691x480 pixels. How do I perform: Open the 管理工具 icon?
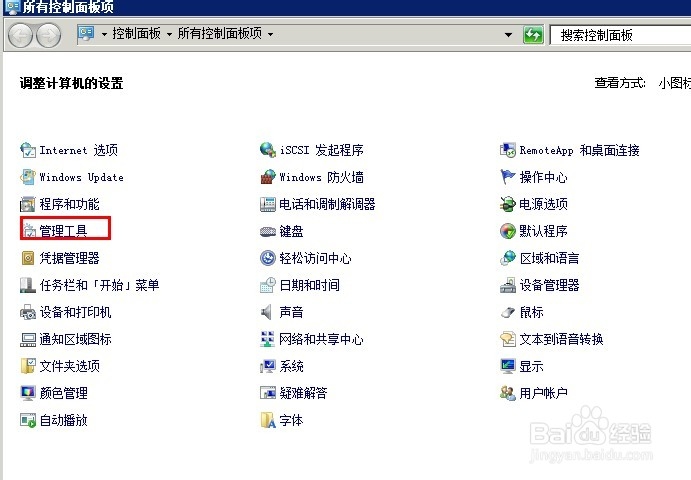tap(30, 231)
